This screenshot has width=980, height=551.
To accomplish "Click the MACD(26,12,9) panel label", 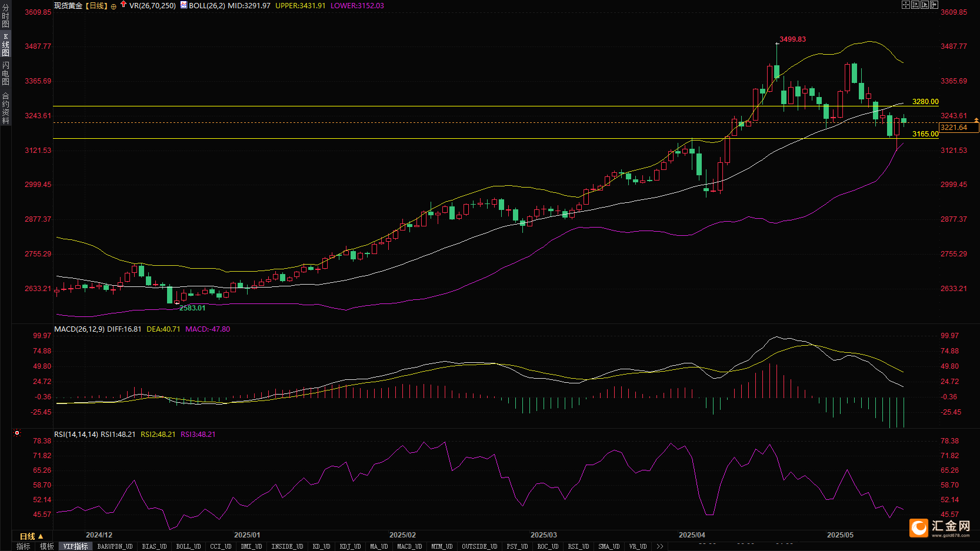I will click(79, 329).
